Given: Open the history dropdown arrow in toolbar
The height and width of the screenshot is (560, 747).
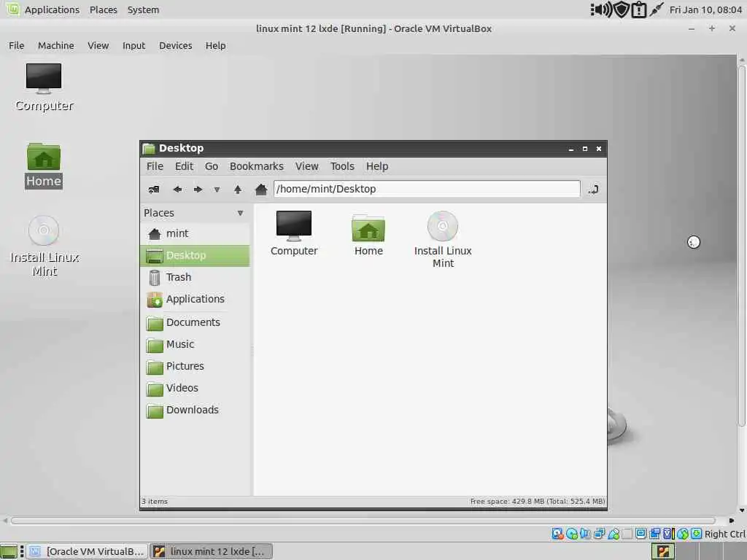Looking at the screenshot, I should click(x=217, y=190).
